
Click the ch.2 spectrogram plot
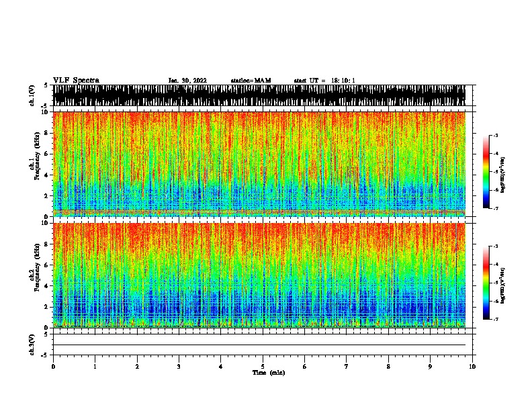point(259,275)
